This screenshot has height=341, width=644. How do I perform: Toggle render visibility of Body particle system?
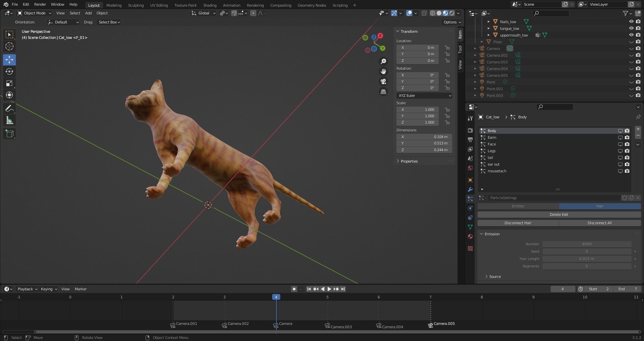tap(627, 131)
